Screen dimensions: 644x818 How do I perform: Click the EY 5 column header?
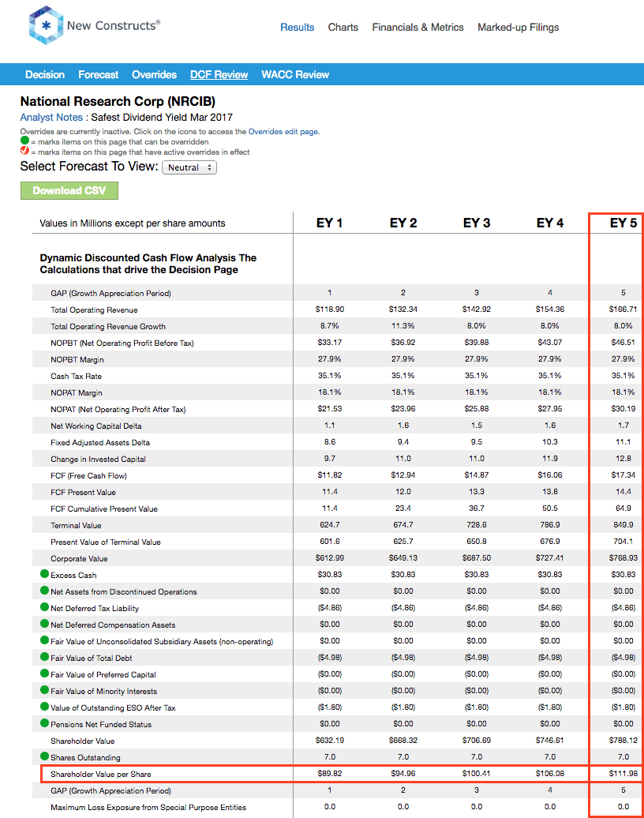click(623, 223)
